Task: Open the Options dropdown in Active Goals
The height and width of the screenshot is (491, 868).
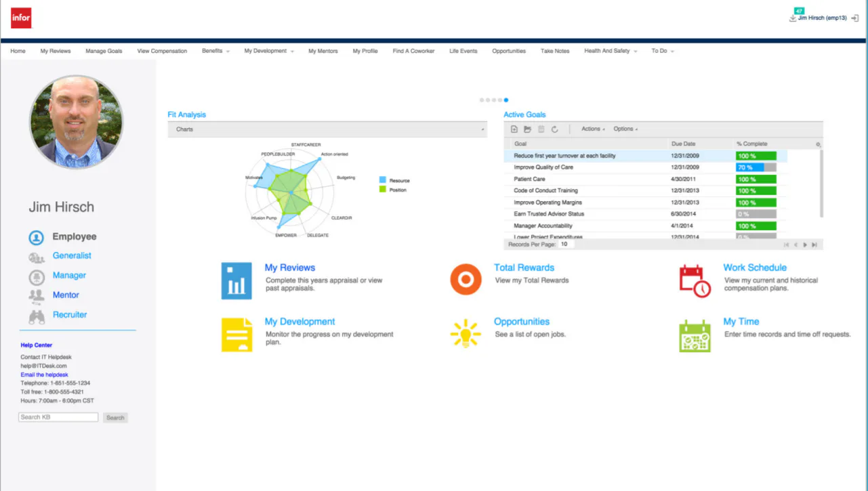Action: [624, 129]
